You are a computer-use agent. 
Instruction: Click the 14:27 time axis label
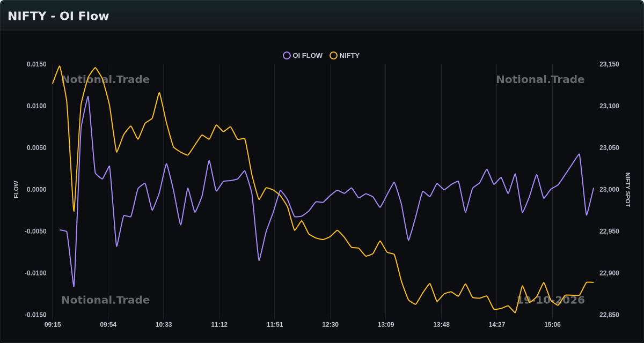coord(497,325)
